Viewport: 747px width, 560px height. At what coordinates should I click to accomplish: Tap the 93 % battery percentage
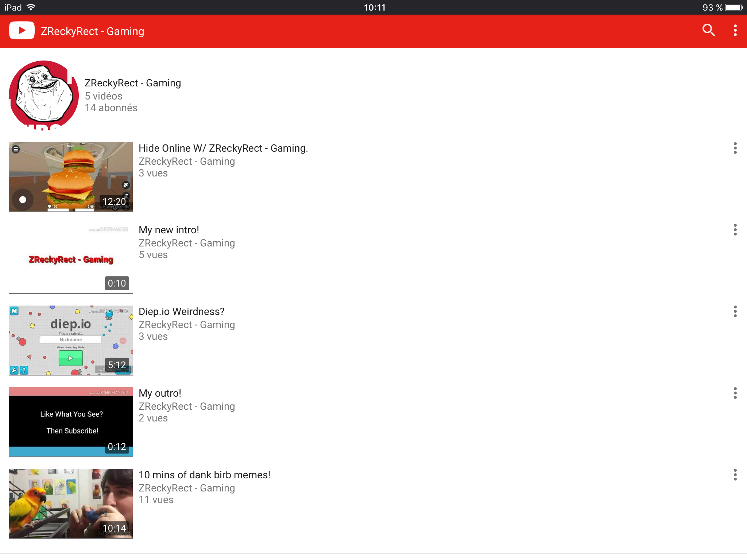pos(712,7)
